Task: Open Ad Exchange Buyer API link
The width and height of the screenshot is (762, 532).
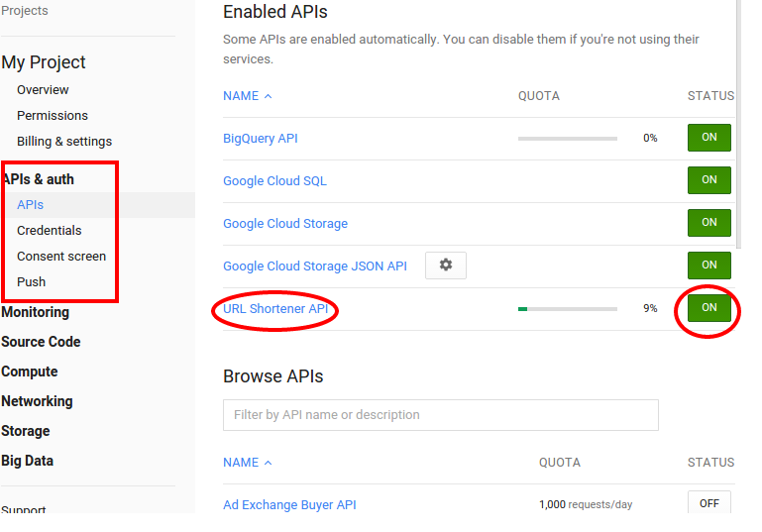Action: point(289,505)
